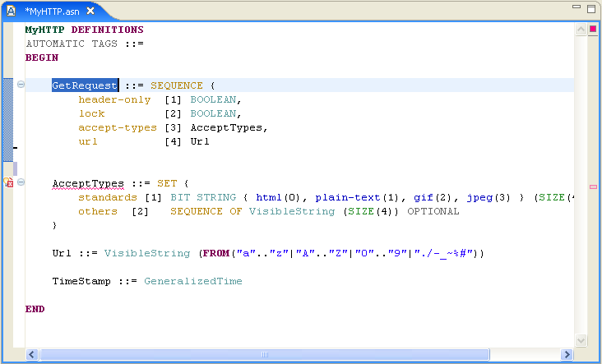The width and height of the screenshot is (602, 364).
Task: Jump to the error annotation in overview ruler
Action: (x=592, y=187)
